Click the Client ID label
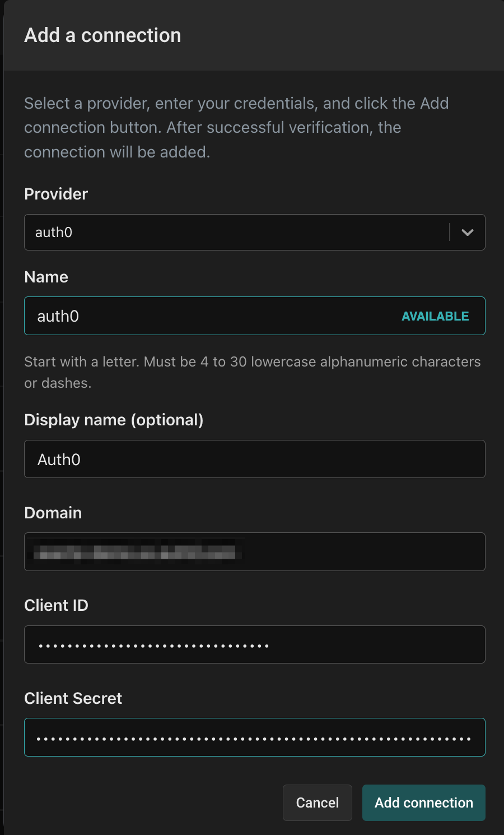Image resolution: width=504 pixels, height=835 pixels. (x=57, y=605)
